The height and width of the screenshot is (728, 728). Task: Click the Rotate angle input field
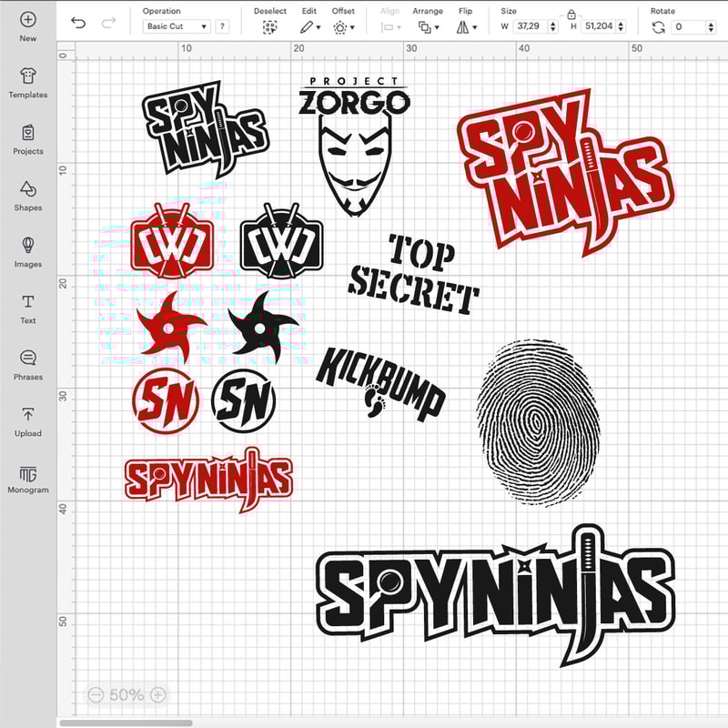(x=691, y=27)
